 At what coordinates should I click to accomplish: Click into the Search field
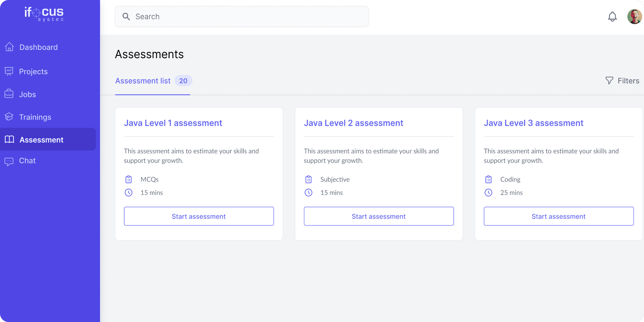coord(242,17)
